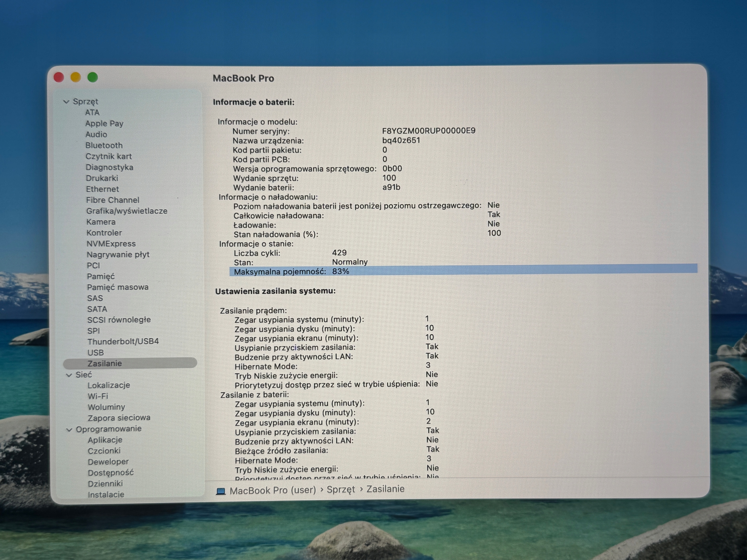The width and height of the screenshot is (747, 560).
Task: Select SATA in the sidebar
Action: (x=97, y=309)
